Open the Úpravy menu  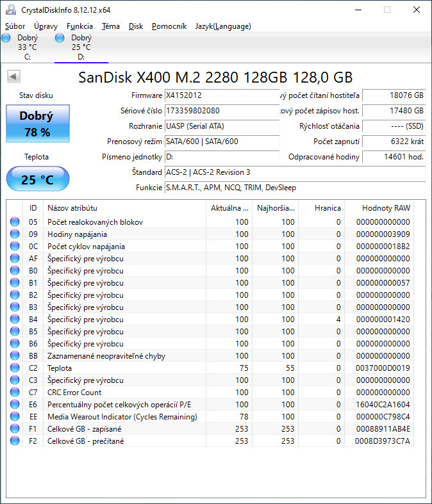point(46,26)
